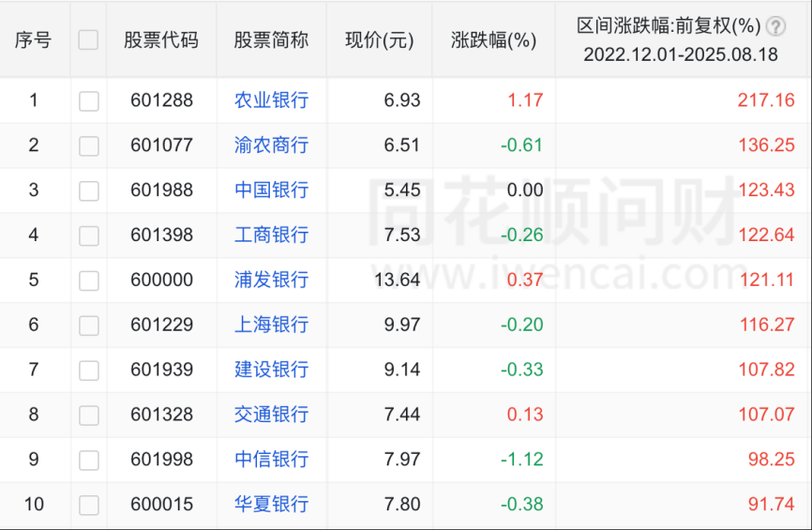Viewport: 812px width, 530px height.
Task: Click the help question mark icon in the header
Action: click(775, 26)
